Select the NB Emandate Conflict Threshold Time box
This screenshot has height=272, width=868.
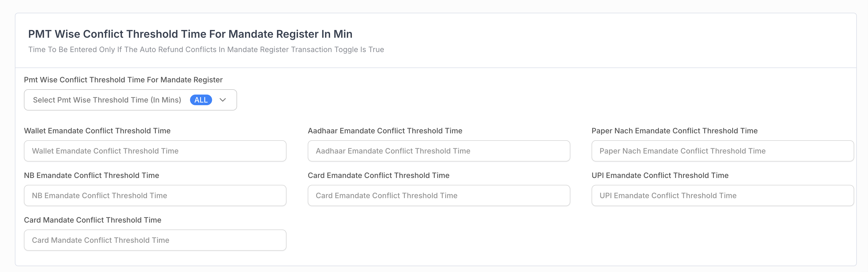pos(155,195)
